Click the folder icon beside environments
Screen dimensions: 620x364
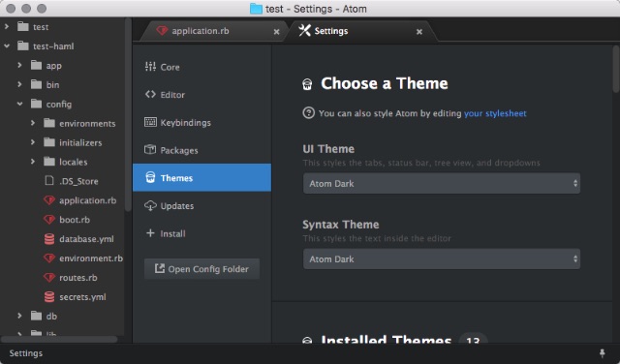[x=49, y=123]
